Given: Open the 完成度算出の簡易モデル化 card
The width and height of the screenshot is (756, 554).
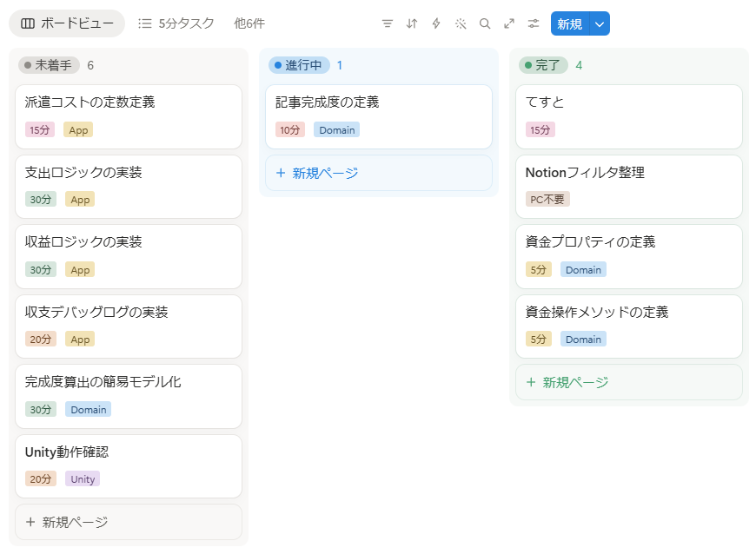Looking at the screenshot, I should [x=129, y=397].
